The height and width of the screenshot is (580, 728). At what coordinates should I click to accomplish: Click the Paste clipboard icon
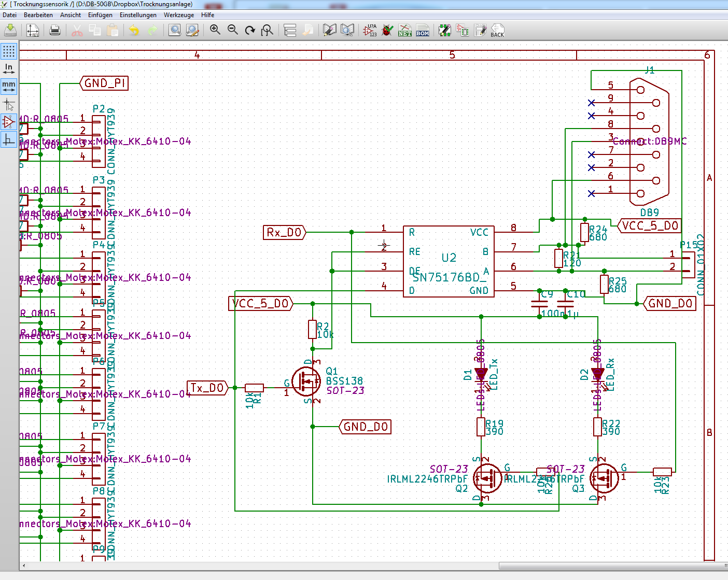pyautogui.click(x=113, y=30)
